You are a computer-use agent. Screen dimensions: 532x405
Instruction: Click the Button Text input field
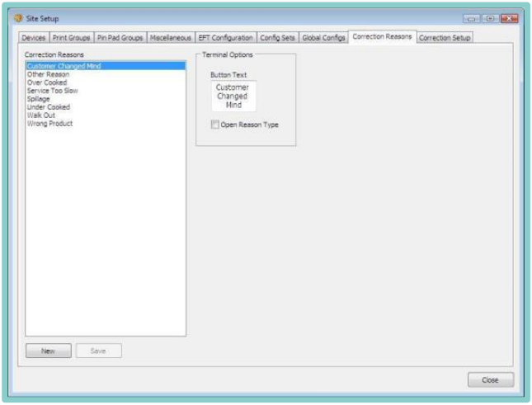(x=233, y=96)
